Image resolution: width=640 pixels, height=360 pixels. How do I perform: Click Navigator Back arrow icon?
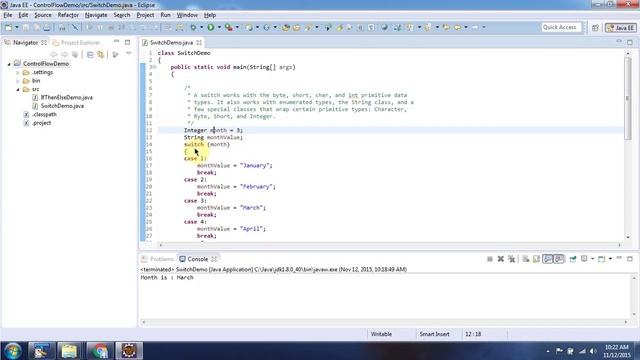[53, 54]
